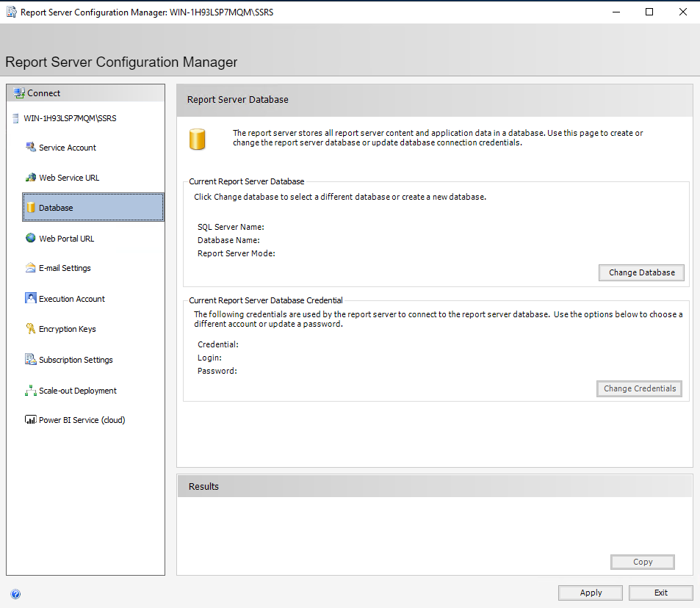Click the database cylinder icon in Report Server Database header
Screen dimensions: 700x608
pos(197,138)
